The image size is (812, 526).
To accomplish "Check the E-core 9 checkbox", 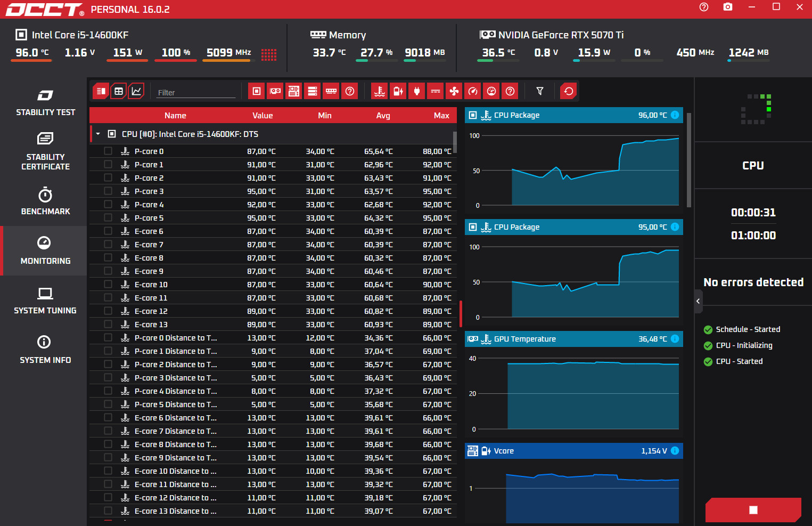I will [x=108, y=271].
